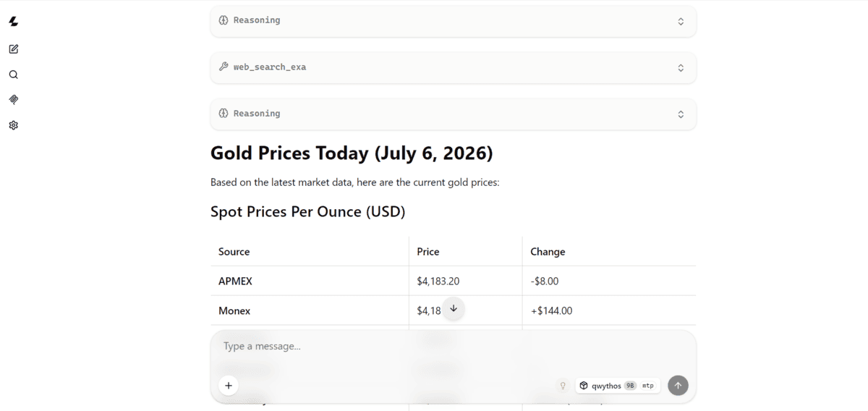
Task: Click the first Reasoning panel label
Action: click(257, 20)
